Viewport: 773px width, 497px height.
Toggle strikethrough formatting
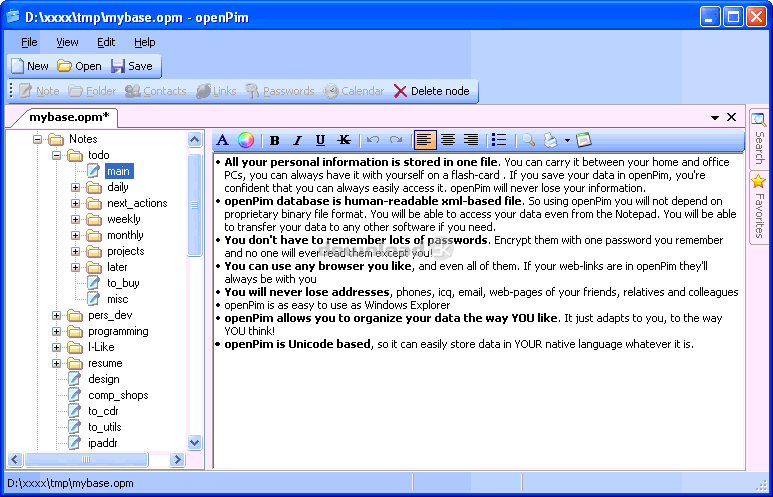[x=344, y=140]
